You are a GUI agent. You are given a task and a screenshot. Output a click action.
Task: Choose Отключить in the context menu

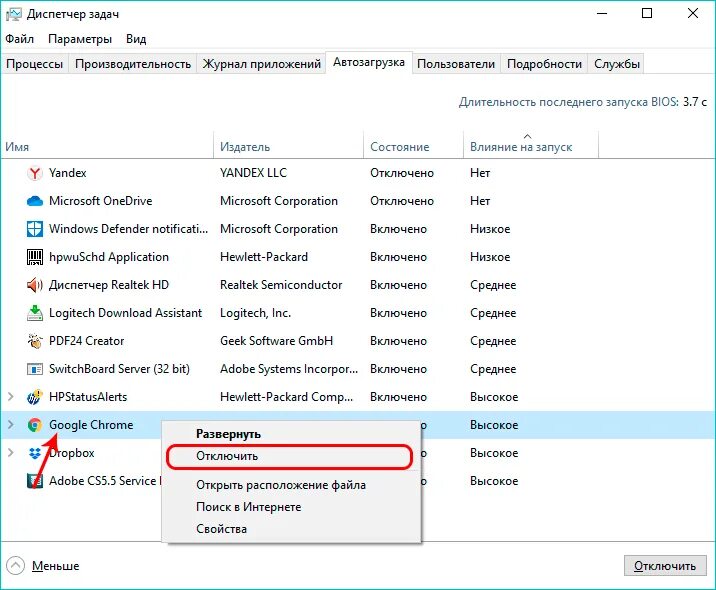click(x=290, y=456)
